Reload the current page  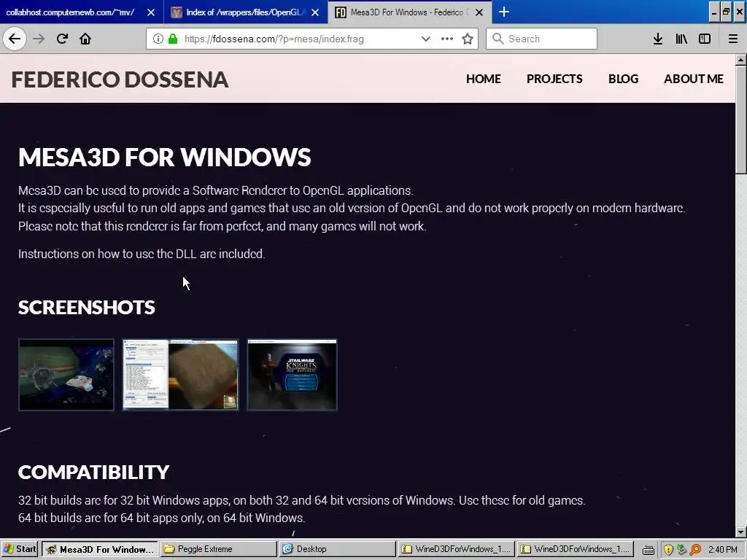click(x=62, y=39)
